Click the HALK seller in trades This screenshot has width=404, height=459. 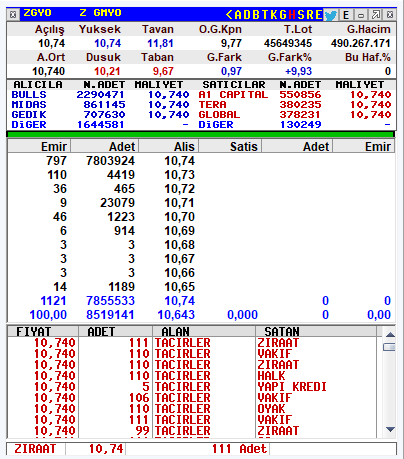pos(271,376)
